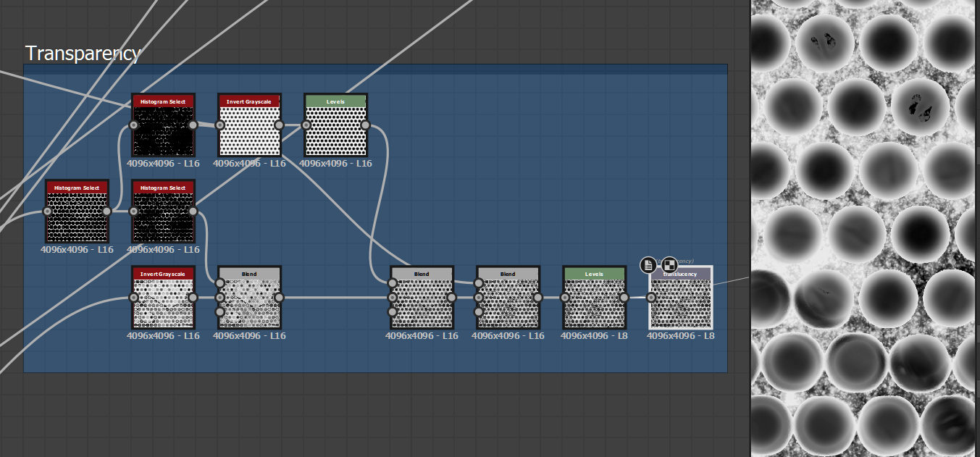Click the honeycomb texture preview panel
Image resolution: width=980 pixels, height=457 pixels.
point(865,228)
